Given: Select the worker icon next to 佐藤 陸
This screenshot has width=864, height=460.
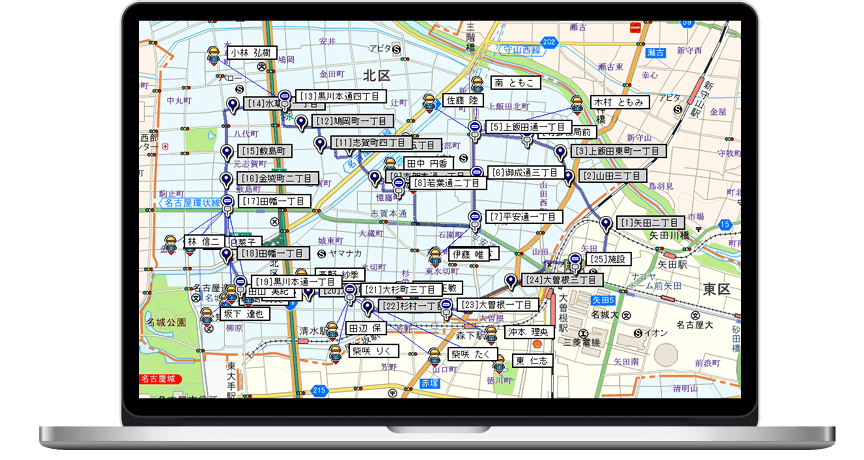Looking at the screenshot, I should pyautogui.click(x=429, y=103).
